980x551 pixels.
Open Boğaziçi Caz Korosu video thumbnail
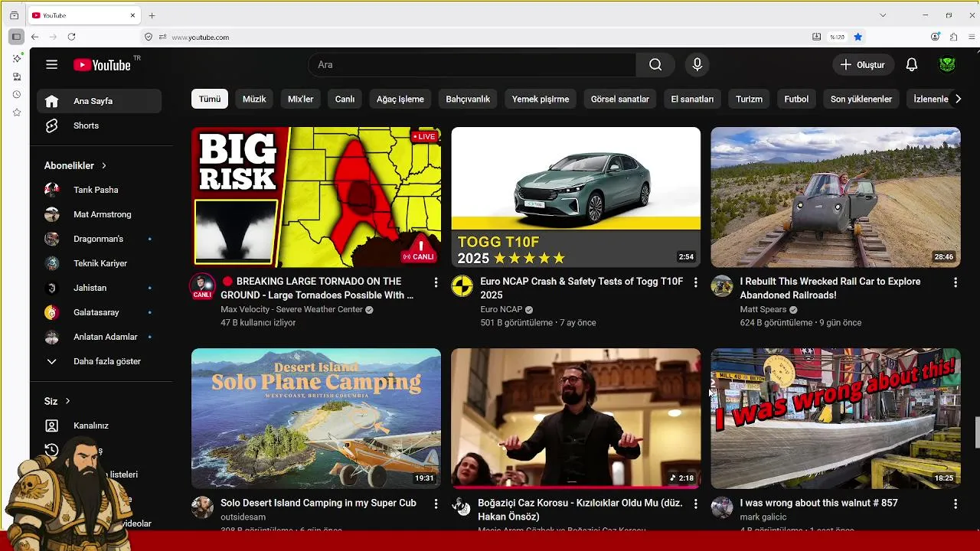click(x=576, y=419)
